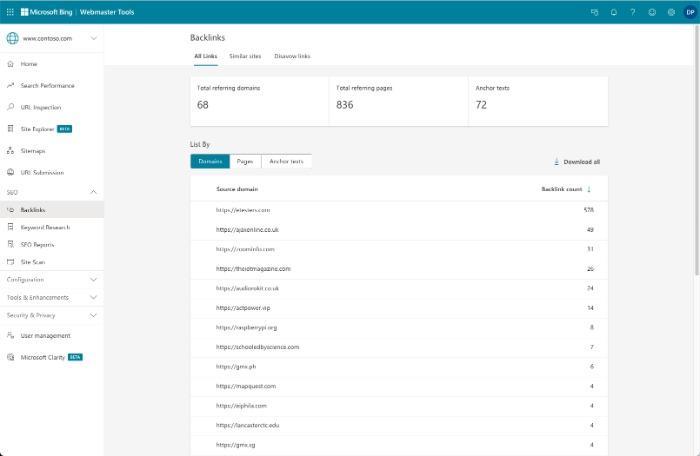Click the Sitemaps icon
This screenshot has height=456, width=700.
point(11,151)
